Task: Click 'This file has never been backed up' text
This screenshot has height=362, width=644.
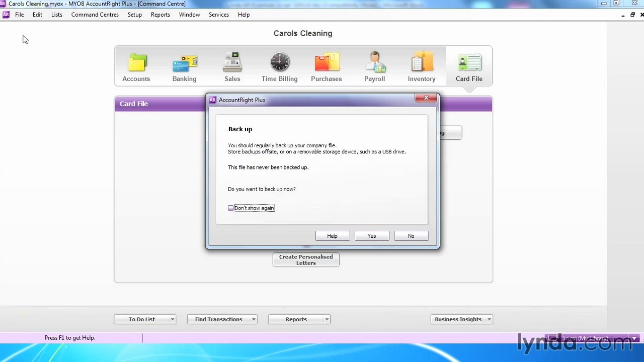Action: pyautogui.click(x=268, y=167)
